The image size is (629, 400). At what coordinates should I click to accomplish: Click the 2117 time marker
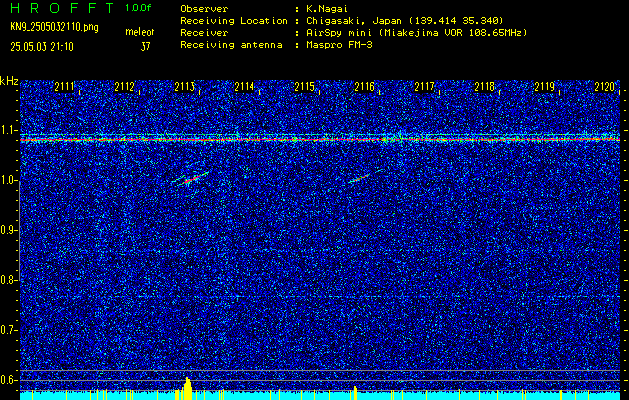424,87
